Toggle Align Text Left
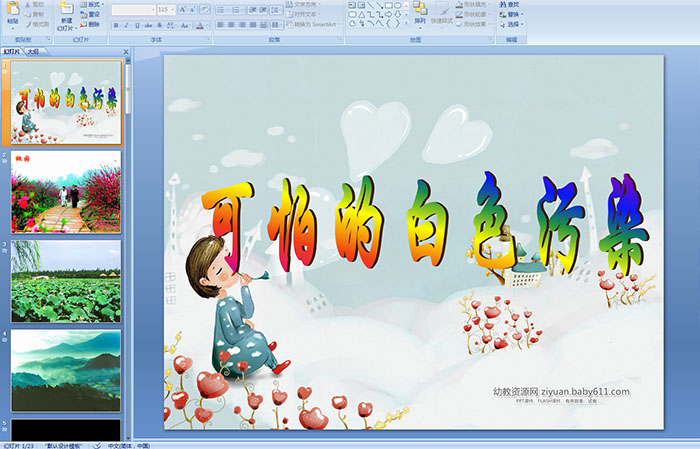Image resolution: width=700 pixels, height=449 pixels. [x=221, y=25]
